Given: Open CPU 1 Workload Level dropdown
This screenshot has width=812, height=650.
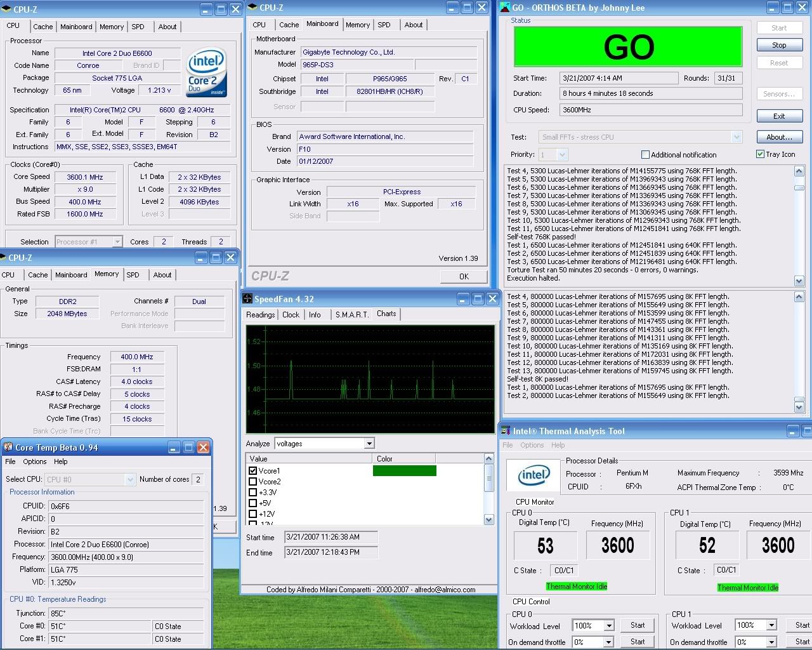Looking at the screenshot, I should point(771,625).
